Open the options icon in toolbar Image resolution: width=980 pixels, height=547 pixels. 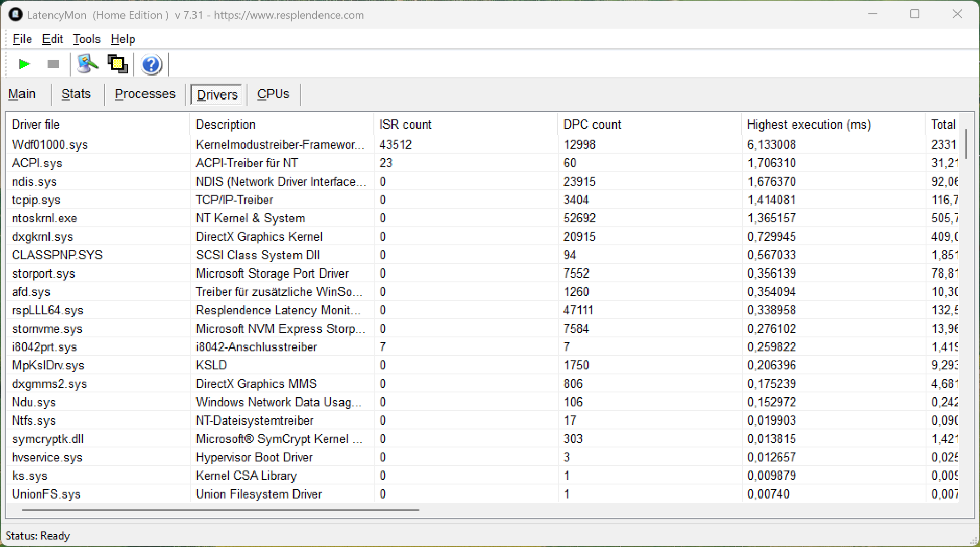click(x=87, y=64)
